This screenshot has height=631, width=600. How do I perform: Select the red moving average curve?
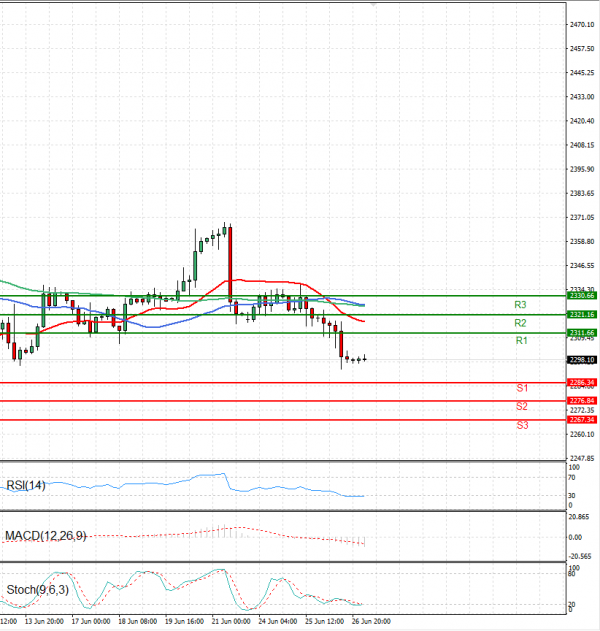(266, 281)
